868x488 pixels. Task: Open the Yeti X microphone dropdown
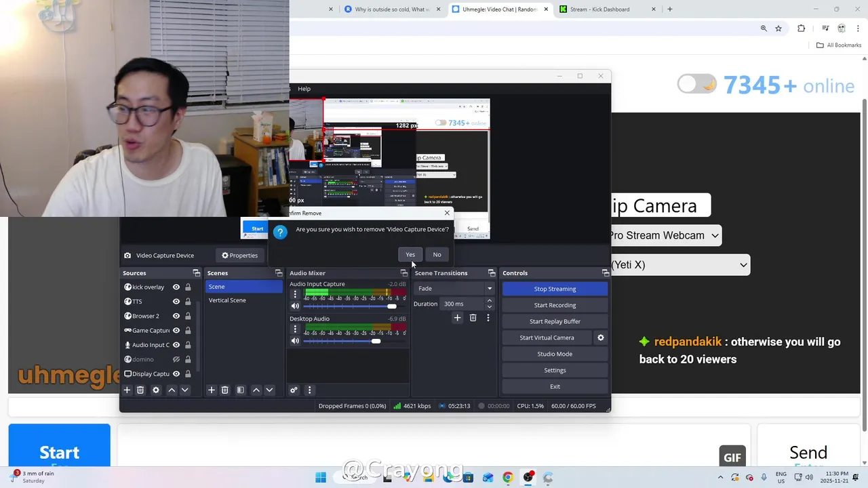tap(679, 264)
